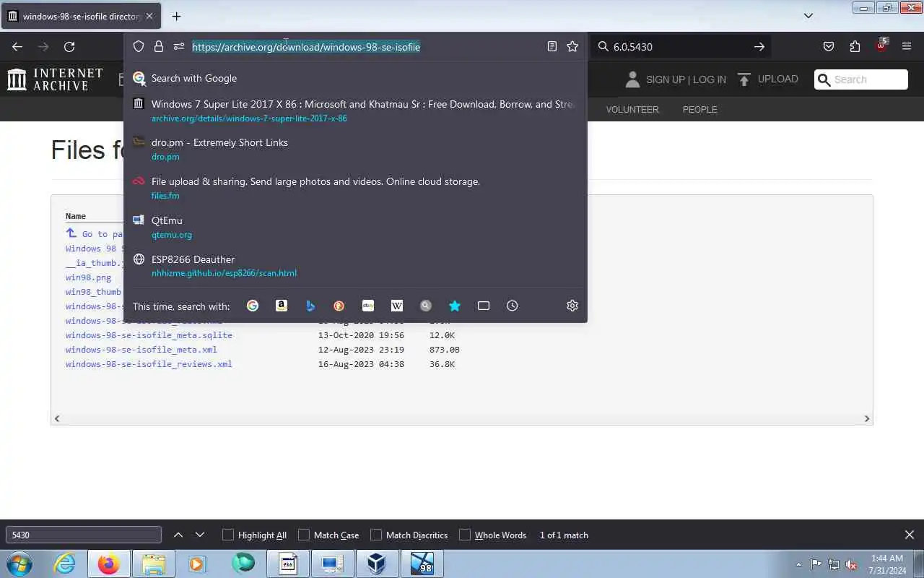Image resolution: width=924 pixels, height=578 pixels.
Task: Open Windows 7 Super Lite 2017 suggestion
Action: pos(355,111)
